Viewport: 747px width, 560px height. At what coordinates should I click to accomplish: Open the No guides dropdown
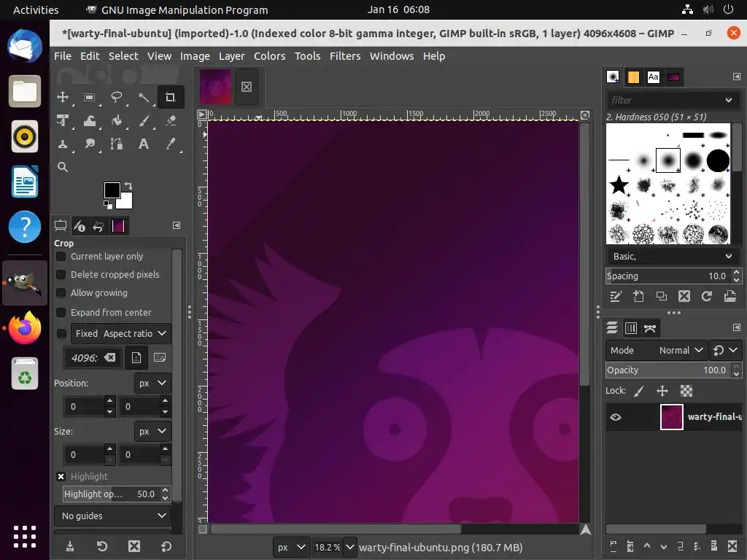coord(112,516)
